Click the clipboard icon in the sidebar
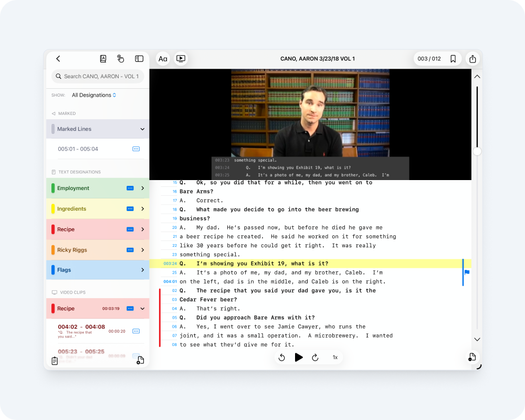525x420 pixels. [x=55, y=361]
